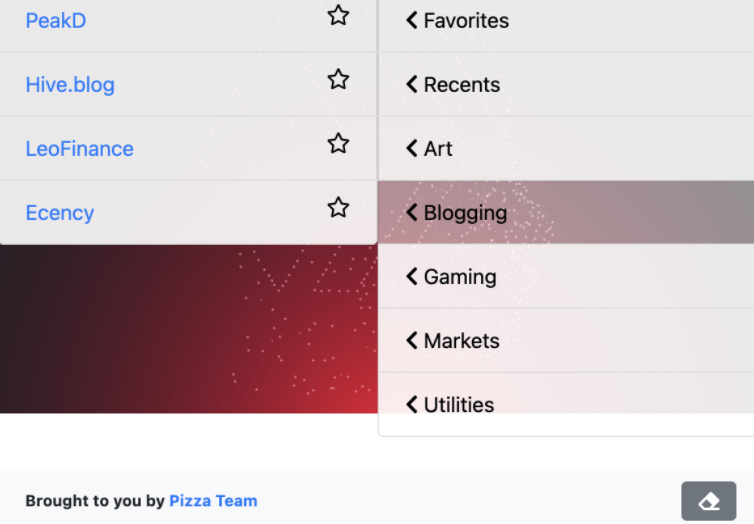Screen dimensions: 754x524
Task: Star LeoFinance as a favorite
Action: (338, 143)
